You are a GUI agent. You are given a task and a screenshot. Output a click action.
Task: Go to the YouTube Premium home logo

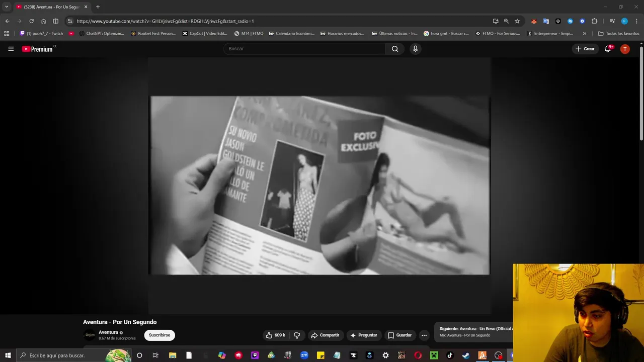pos(37,49)
